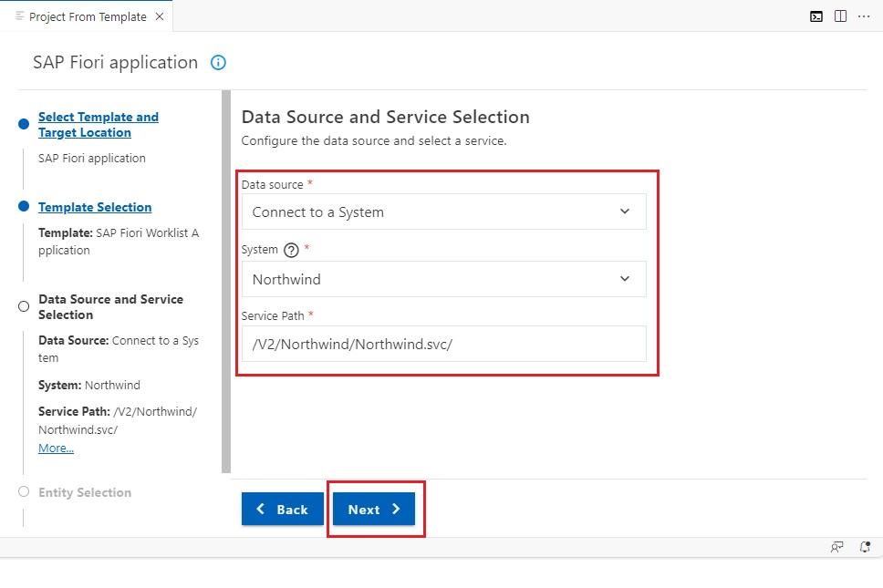Click the 'Configure the data source' description text
The image size is (883, 588).
pos(374,140)
